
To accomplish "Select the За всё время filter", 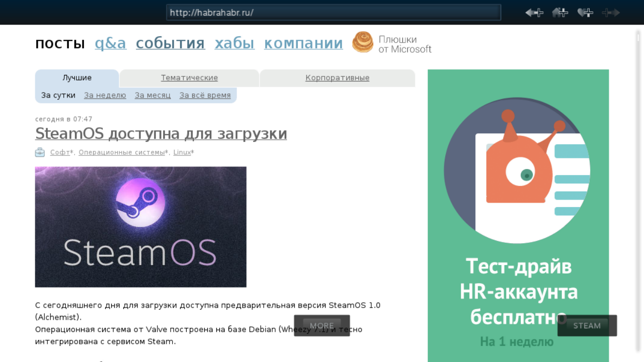I will point(205,95).
